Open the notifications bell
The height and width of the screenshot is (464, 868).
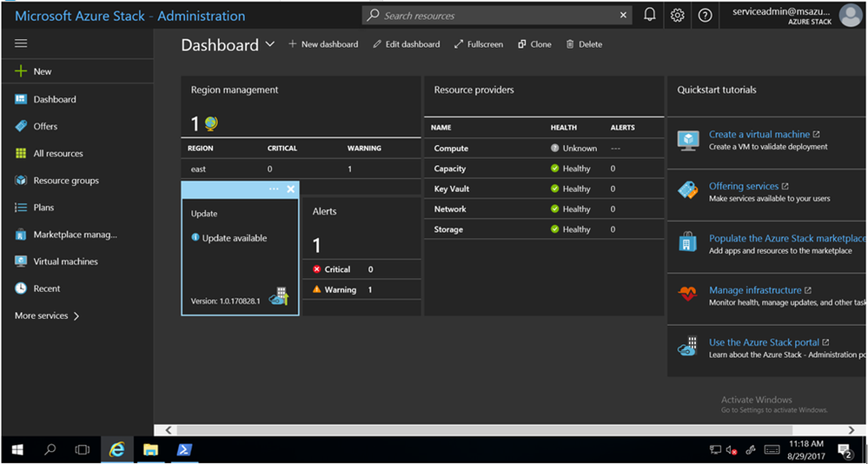(650, 15)
